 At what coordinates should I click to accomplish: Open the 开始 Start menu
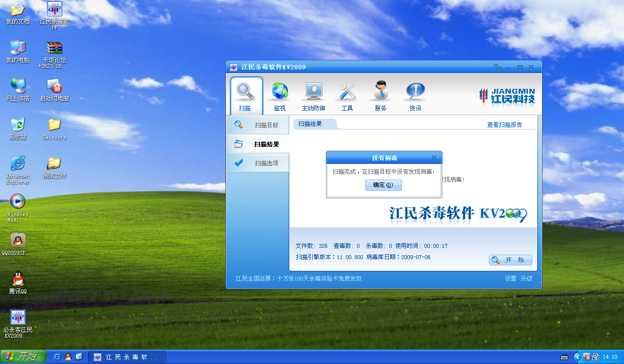pyautogui.click(x=23, y=357)
